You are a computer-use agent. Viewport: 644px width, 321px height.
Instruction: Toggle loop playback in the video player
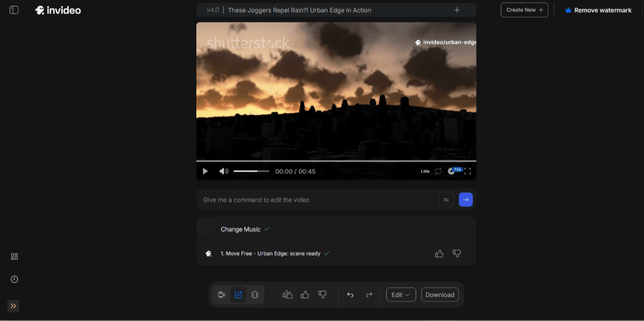(438, 171)
